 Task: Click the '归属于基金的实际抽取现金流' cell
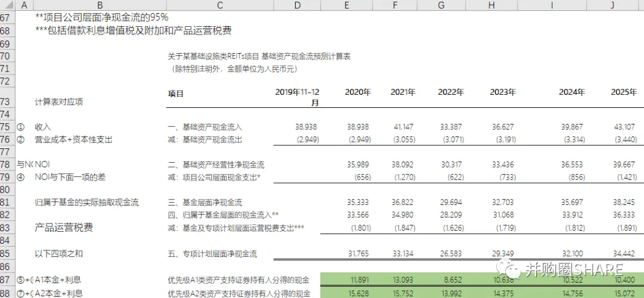pos(87,203)
